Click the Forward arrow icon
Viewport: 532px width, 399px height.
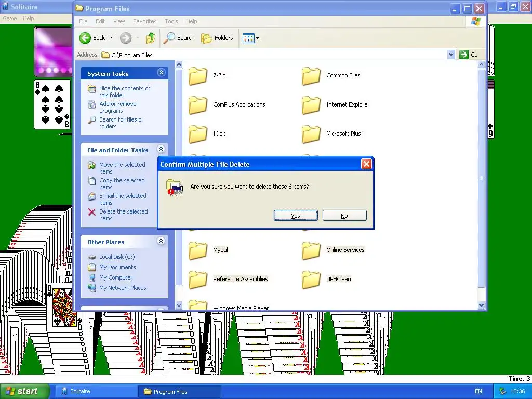(126, 38)
